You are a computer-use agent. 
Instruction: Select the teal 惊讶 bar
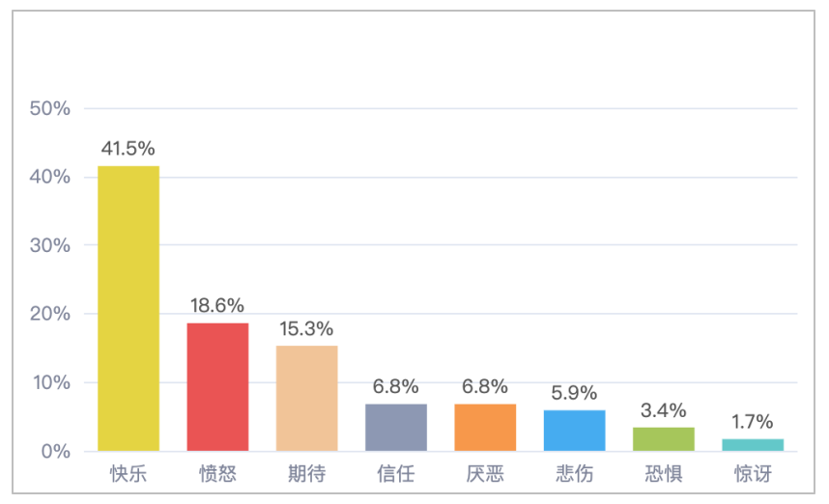tap(753, 445)
